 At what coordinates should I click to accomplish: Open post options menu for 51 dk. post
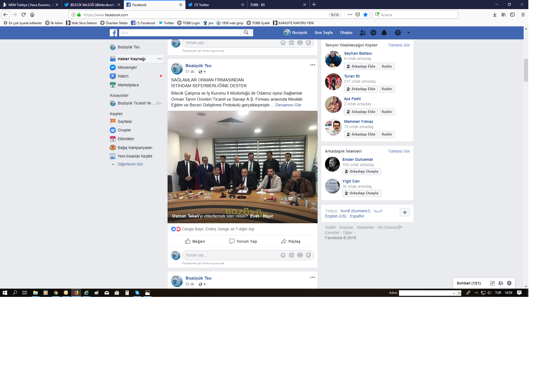313,65
